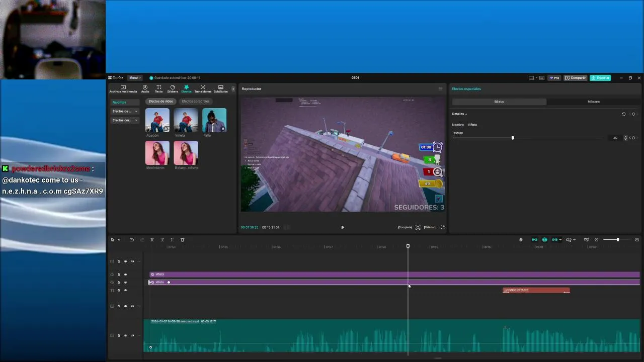Viewport: 644px width, 362px height.
Task: Download the Falla effect
Action: (x=223, y=129)
